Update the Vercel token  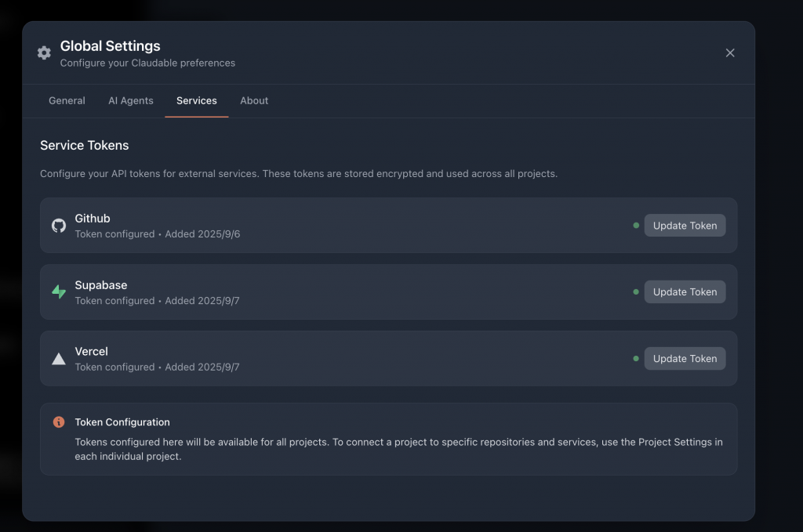point(685,359)
